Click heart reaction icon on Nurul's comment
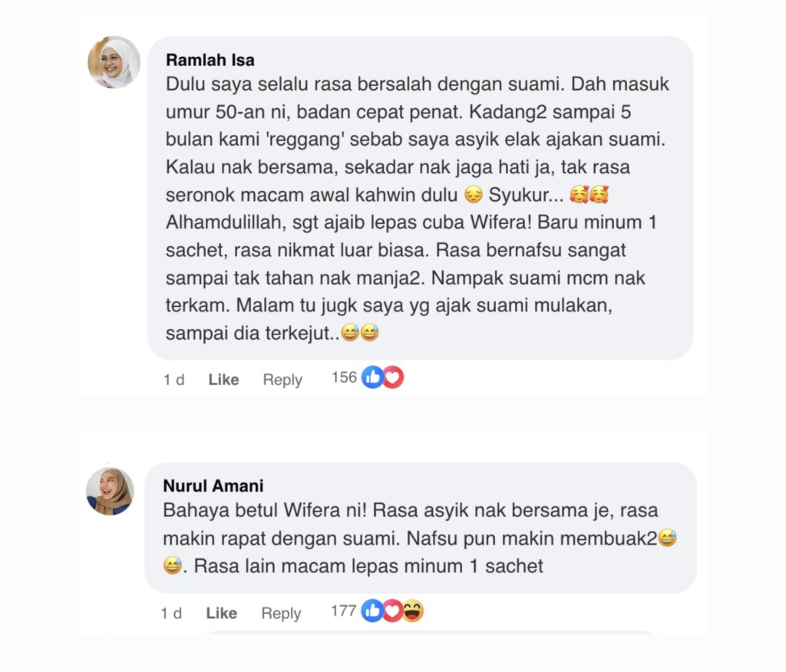The width and height of the screenshot is (786, 672). point(392,611)
